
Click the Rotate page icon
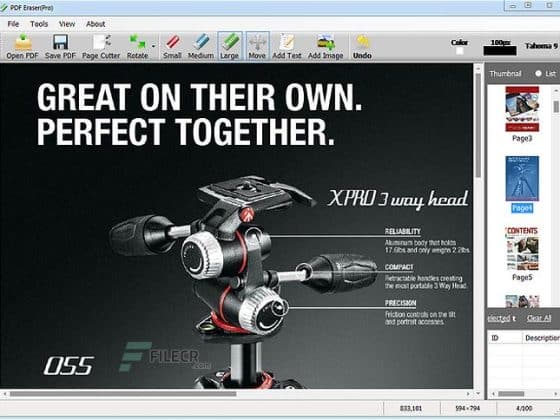click(138, 46)
